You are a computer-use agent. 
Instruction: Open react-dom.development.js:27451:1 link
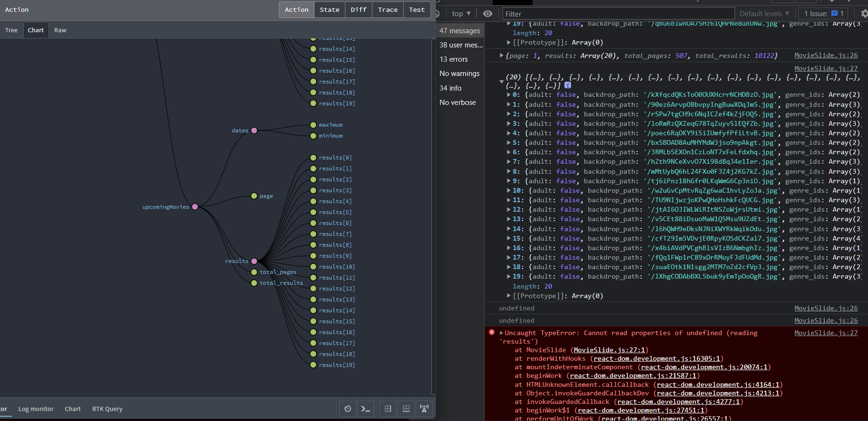click(x=641, y=410)
